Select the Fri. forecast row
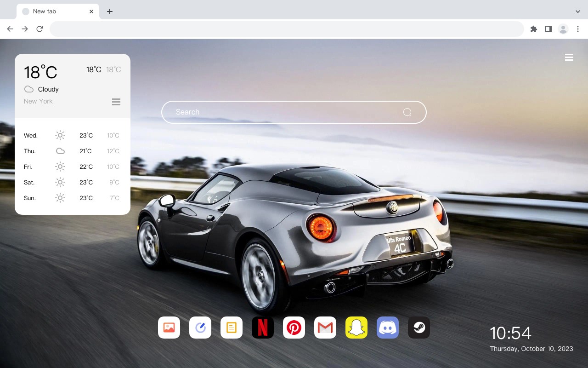Screen dimensions: 588x368 click(x=72, y=167)
